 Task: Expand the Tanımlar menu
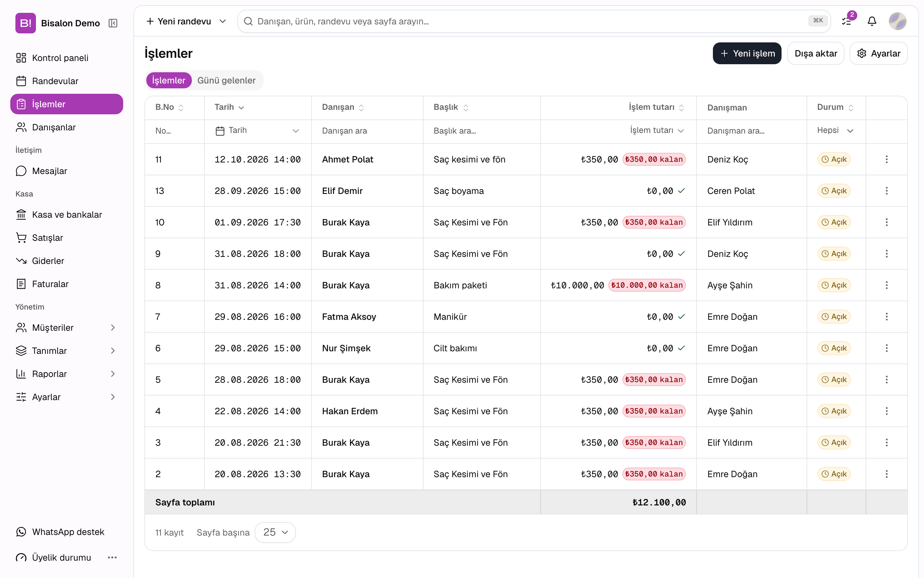(66, 351)
